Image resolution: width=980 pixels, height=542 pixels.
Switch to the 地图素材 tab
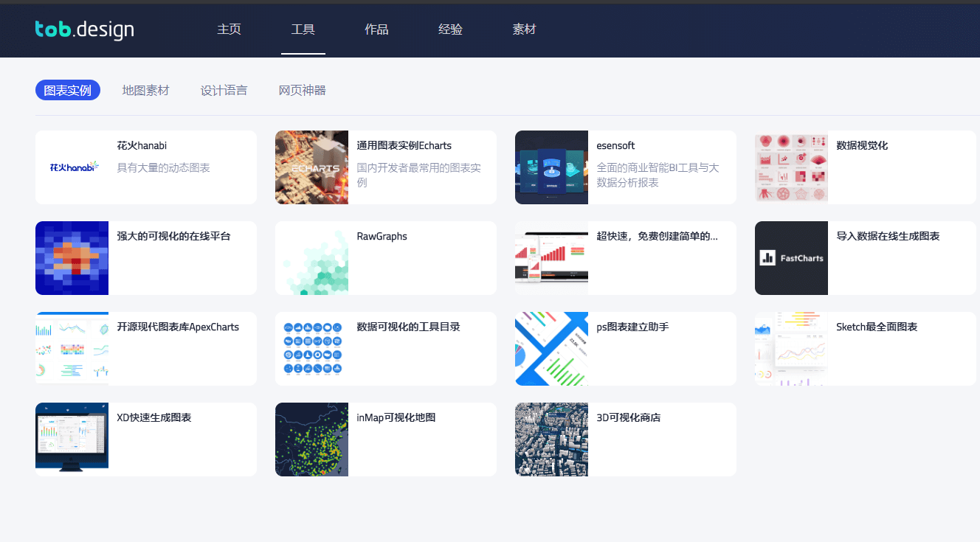tap(145, 90)
